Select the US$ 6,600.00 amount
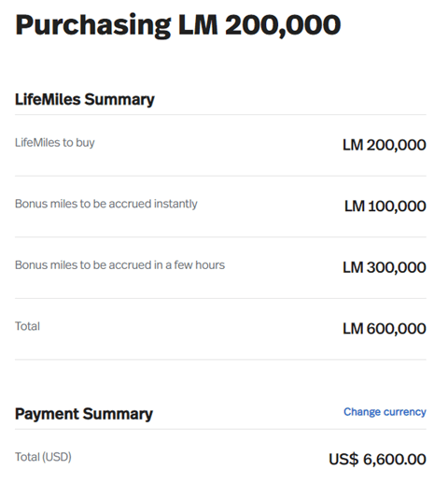This screenshot has width=448, height=484. (x=377, y=459)
